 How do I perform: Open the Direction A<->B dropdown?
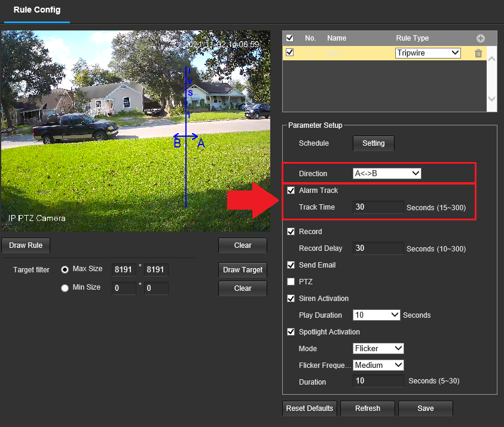point(387,174)
